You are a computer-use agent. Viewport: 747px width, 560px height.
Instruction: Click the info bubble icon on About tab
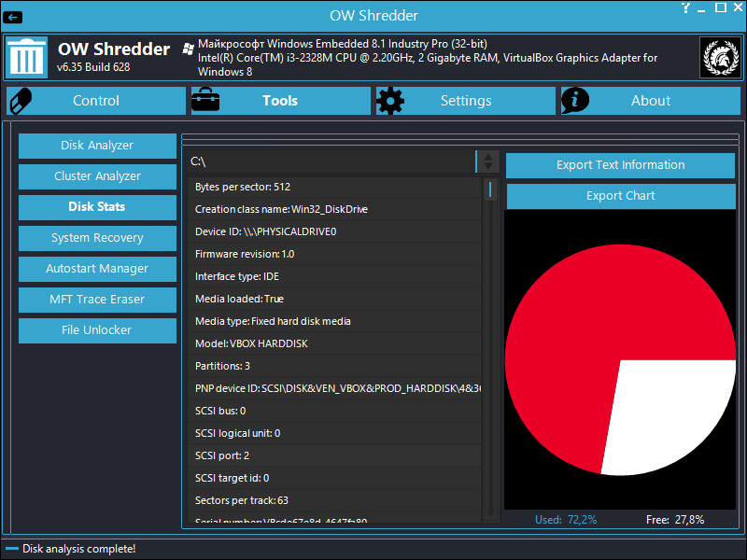(x=575, y=101)
